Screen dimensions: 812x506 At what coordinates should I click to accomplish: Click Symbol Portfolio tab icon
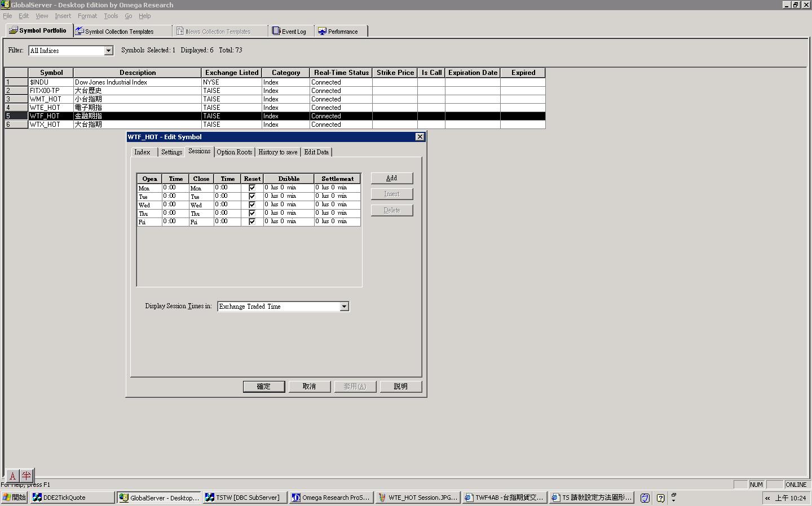(x=13, y=30)
